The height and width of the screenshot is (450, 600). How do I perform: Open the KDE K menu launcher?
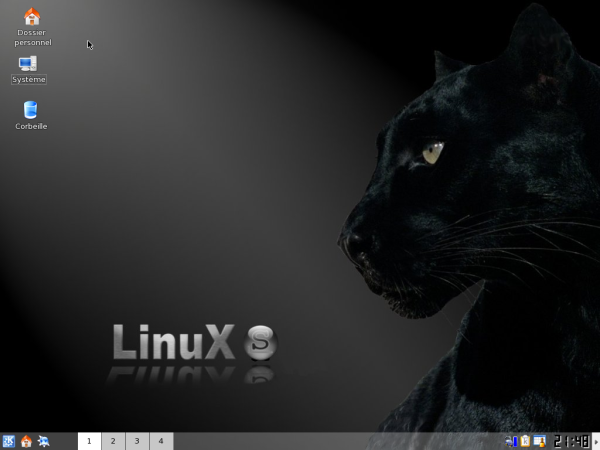pos(8,441)
